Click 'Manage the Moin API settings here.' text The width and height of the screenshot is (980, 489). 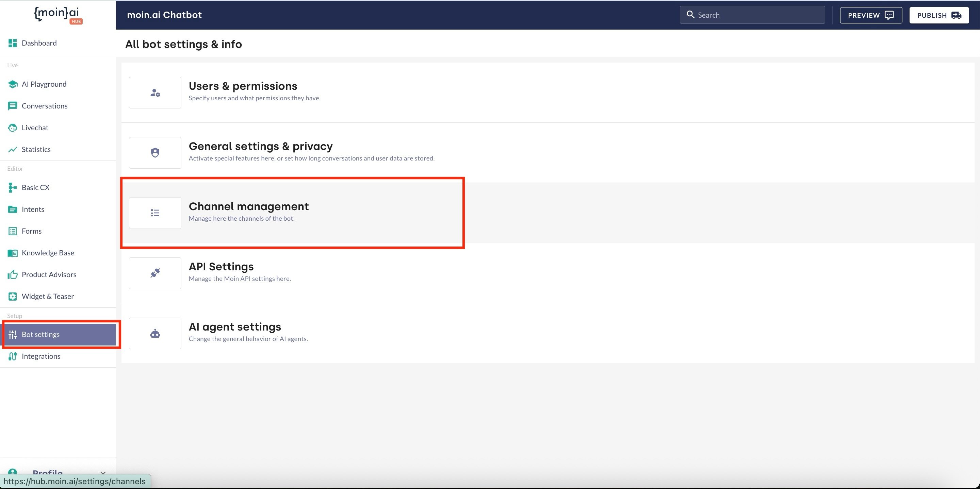click(240, 279)
